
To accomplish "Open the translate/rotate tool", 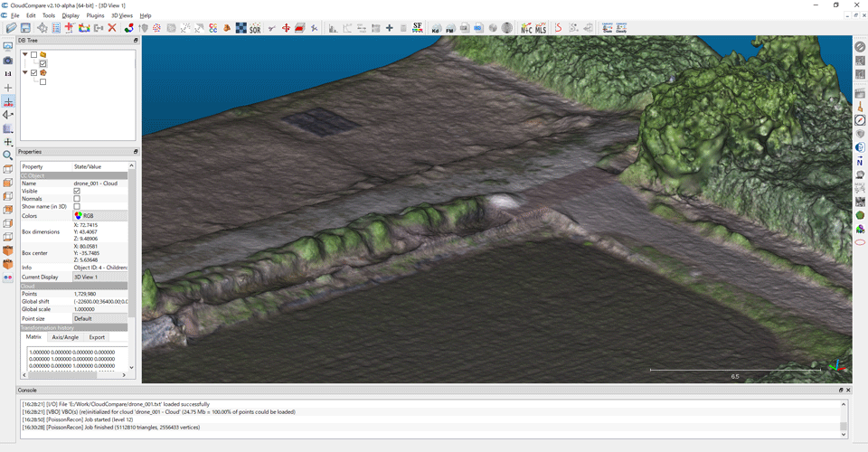I will coord(286,28).
